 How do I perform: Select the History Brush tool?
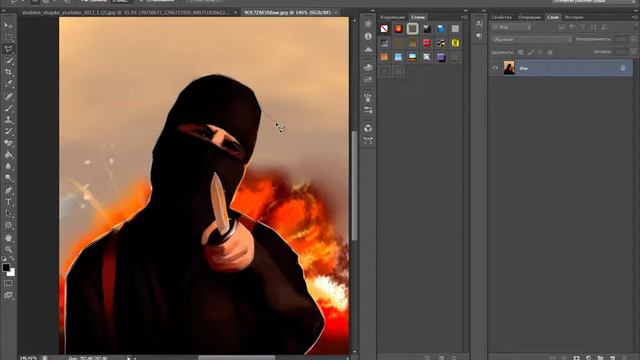click(8, 131)
